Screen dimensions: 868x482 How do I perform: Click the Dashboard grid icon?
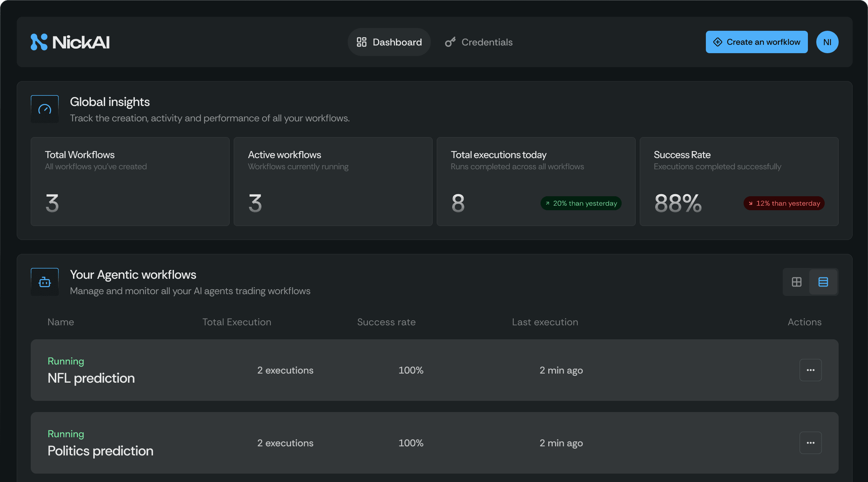pos(361,42)
